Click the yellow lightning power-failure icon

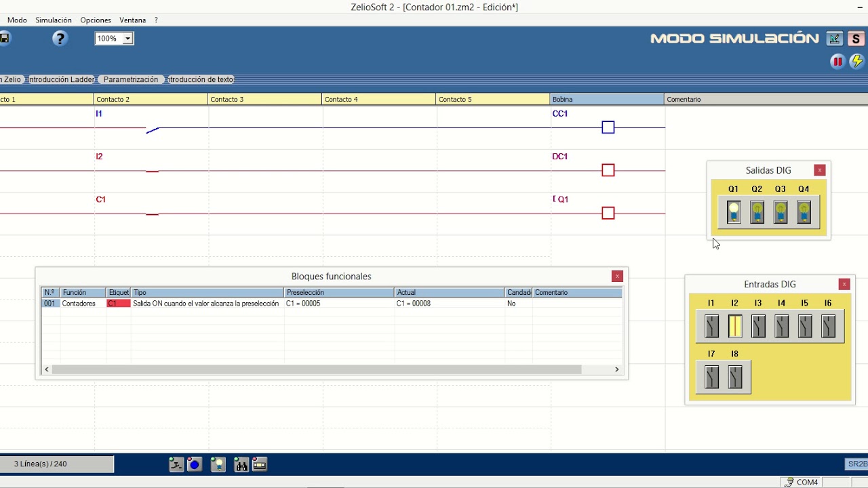857,62
